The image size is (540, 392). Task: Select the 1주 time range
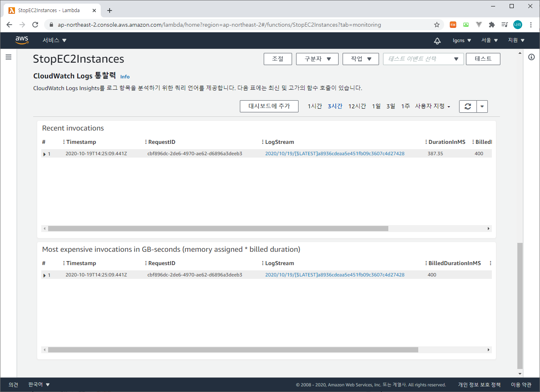pyautogui.click(x=405, y=106)
